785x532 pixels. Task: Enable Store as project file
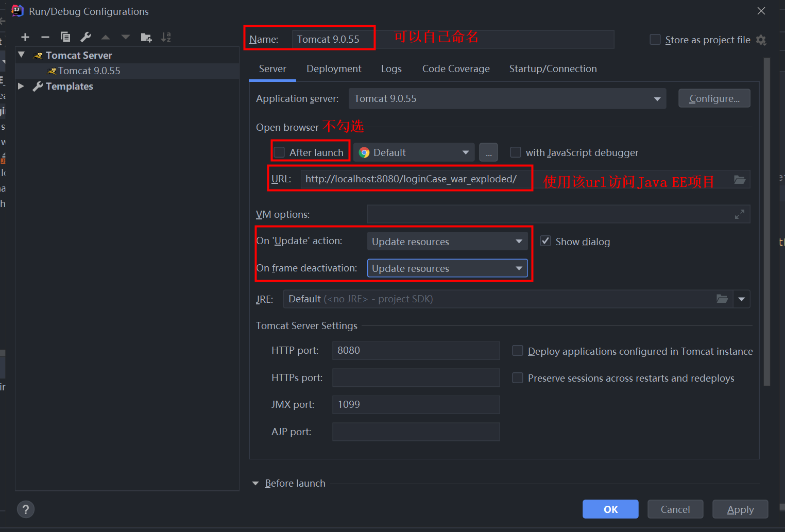[x=655, y=40]
